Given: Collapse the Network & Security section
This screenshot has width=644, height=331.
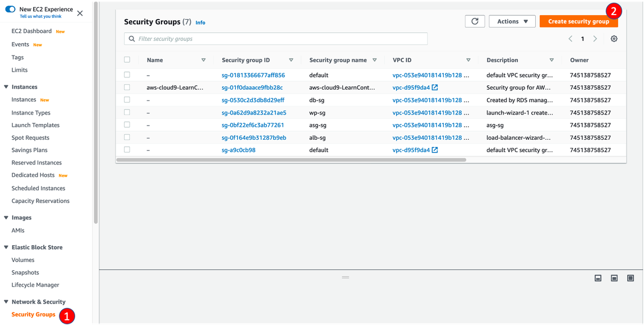Looking at the screenshot, I should tap(6, 302).
